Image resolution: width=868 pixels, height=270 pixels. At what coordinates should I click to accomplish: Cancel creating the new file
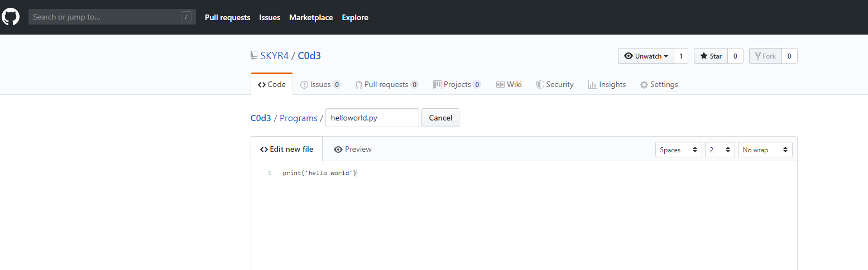440,118
